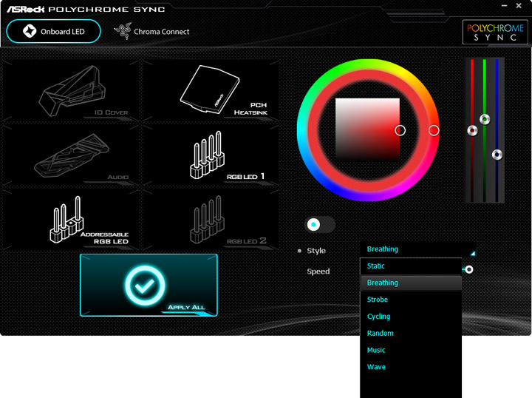Select the Addressable RGB LED header
The height and width of the screenshot is (398, 532).
pyautogui.click(x=71, y=220)
